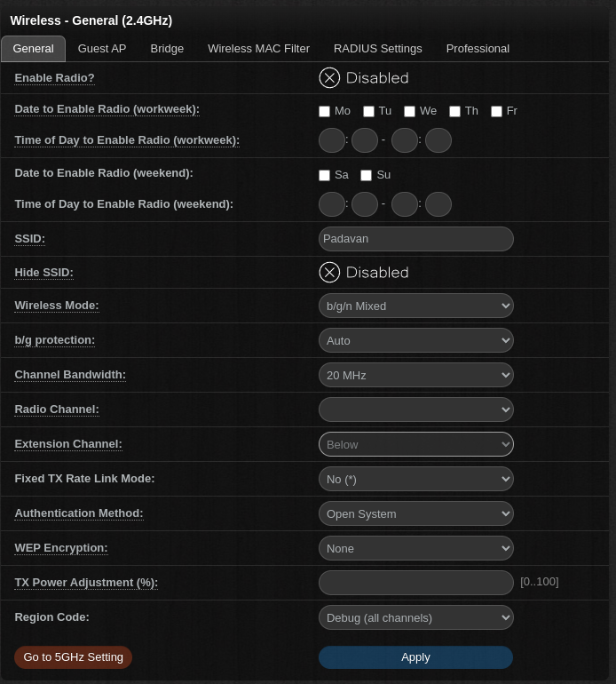Open the Wireless Mode dropdown
The height and width of the screenshot is (684, 616).
(x=415, y=306)
